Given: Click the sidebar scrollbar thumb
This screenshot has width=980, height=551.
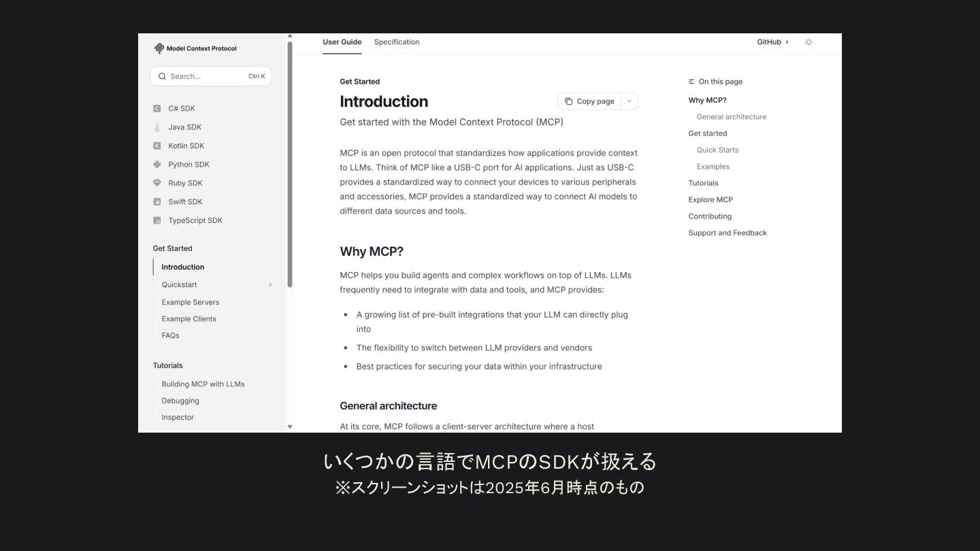Looking at the screenshot, I should pyautogui.click(x=290, y=164).
